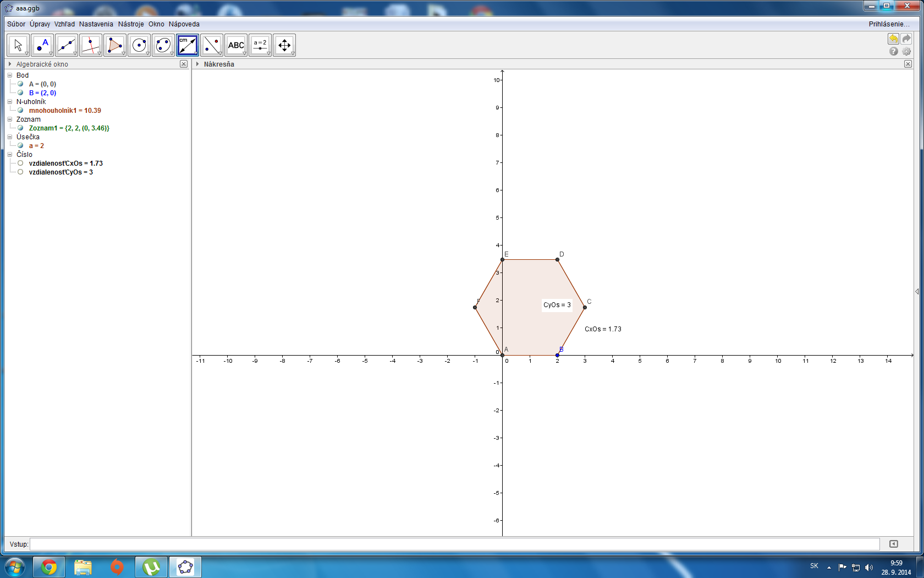Open the Text tool dropdown arrow
This screenshot has height=578, width=924.
pos(244,53)
